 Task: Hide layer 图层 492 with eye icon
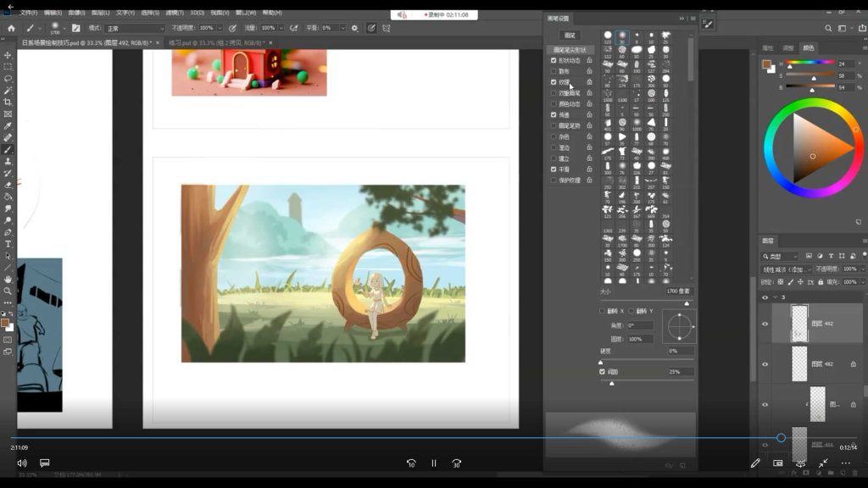(x=765, y=324)
